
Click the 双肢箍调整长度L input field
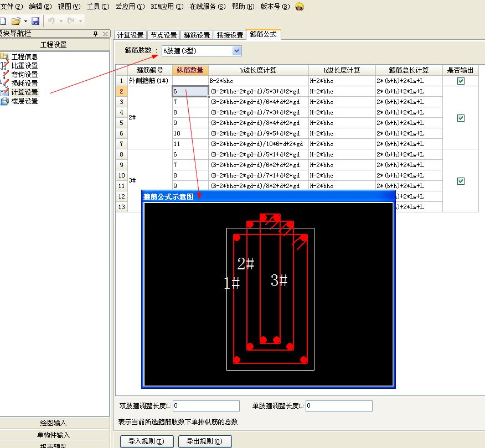point(206,406)
